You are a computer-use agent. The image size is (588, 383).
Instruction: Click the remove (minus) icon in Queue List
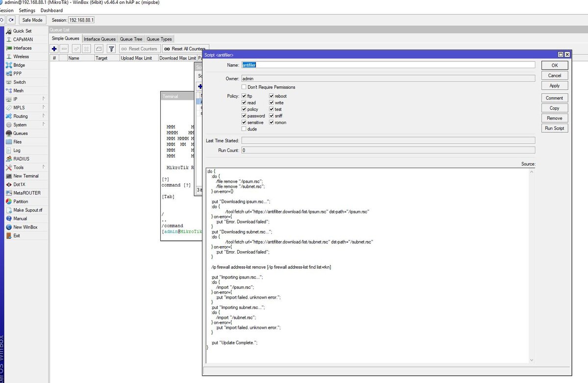point(64,49)
